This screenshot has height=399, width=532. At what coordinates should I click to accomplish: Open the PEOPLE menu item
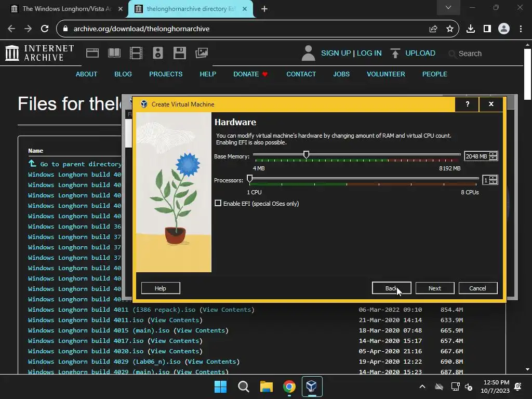435,74
